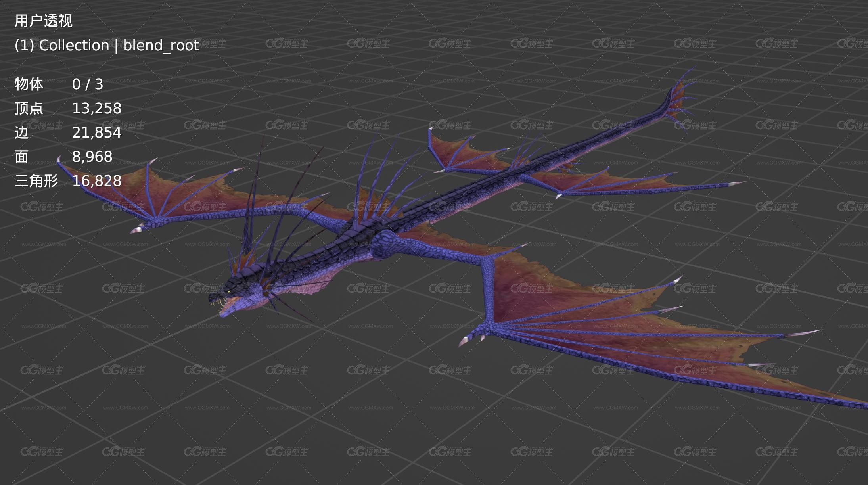Click the 三角形 statistics label
The width and height of the screenshot is (868, 485).
(x=36, y=181)
